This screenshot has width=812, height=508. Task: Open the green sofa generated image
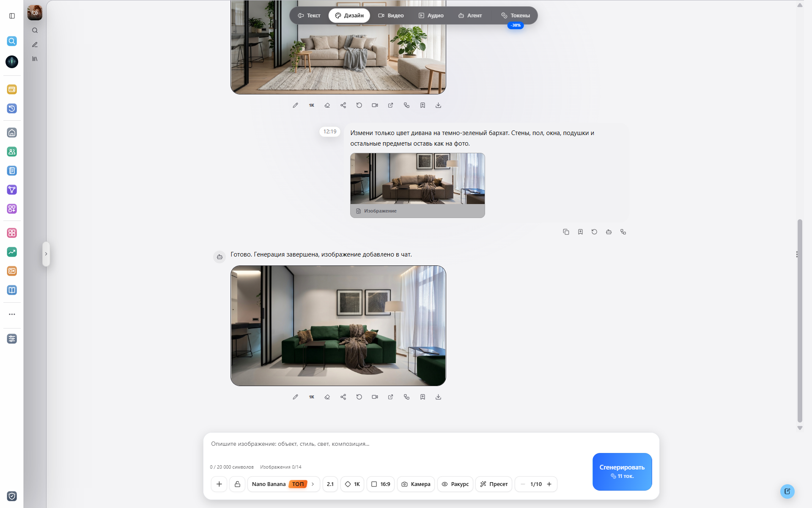[338, 326]
